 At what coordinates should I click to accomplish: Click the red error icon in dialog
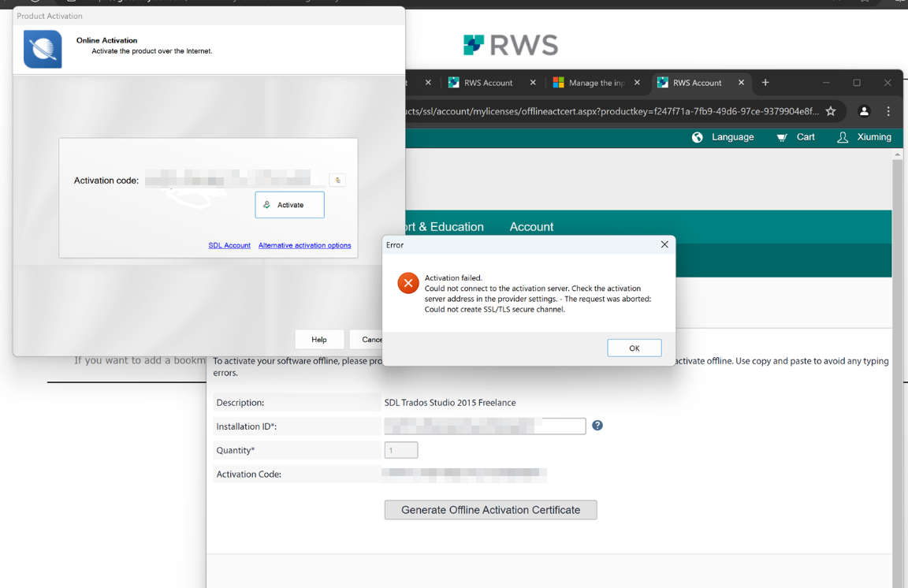coord(408,283)
